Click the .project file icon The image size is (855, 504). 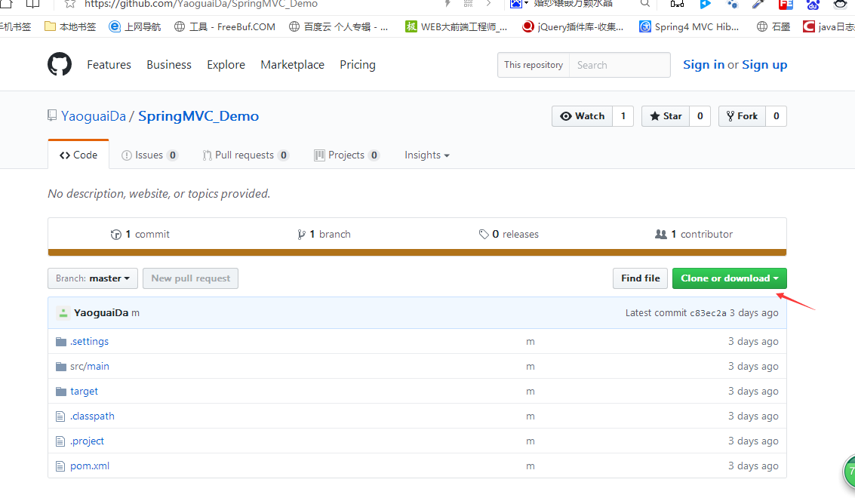[x=61, y=441]
